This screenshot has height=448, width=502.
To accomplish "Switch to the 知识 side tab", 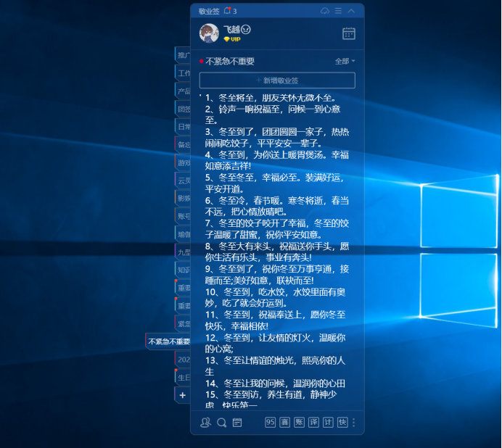I will point(183,270).
